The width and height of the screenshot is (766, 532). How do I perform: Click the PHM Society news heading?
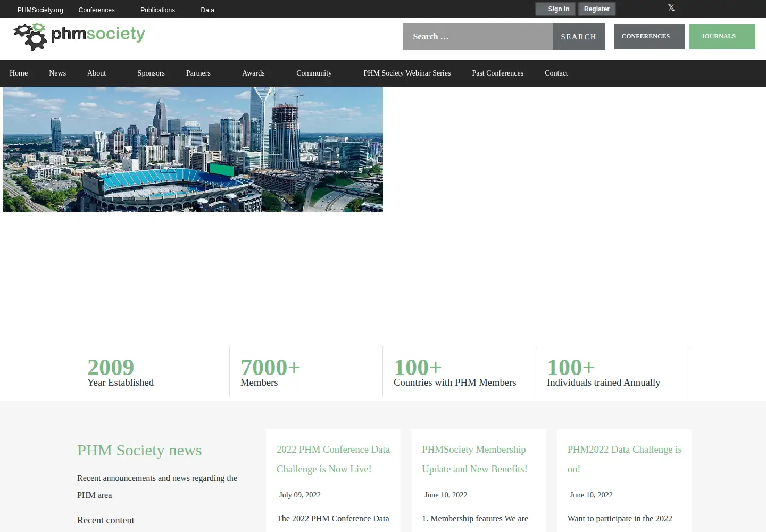click(x=139, y=450)
